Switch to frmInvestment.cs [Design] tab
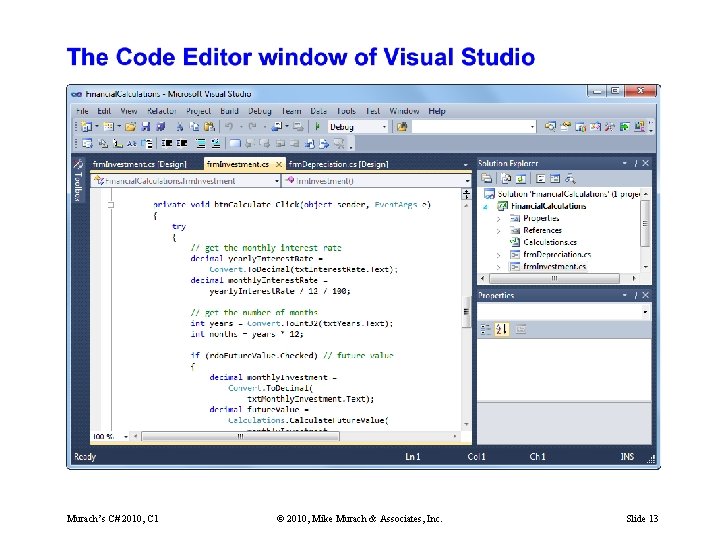Screen dimensions: 720x540 point(140,164)
